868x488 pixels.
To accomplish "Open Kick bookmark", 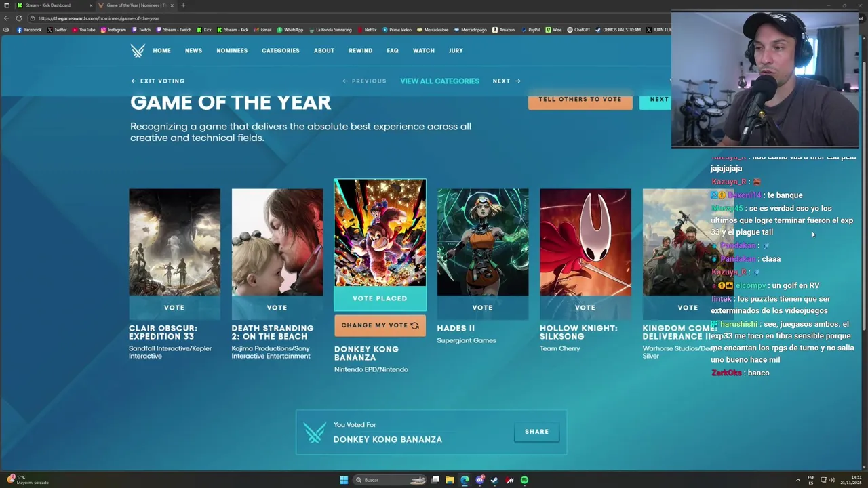I will [x=205, y=30].
